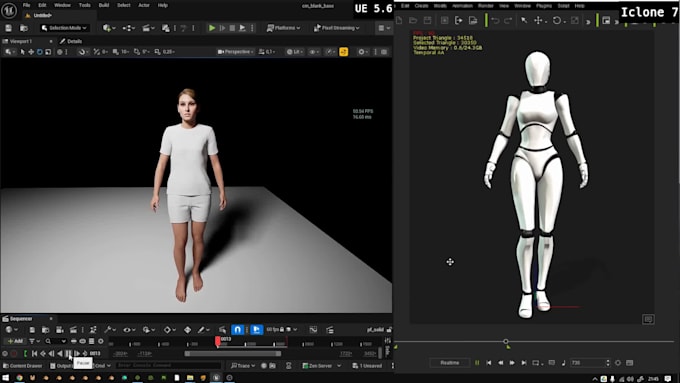Open the Platforms dropdown
Viewport: 680px width, 383px height.
[283, 28]
